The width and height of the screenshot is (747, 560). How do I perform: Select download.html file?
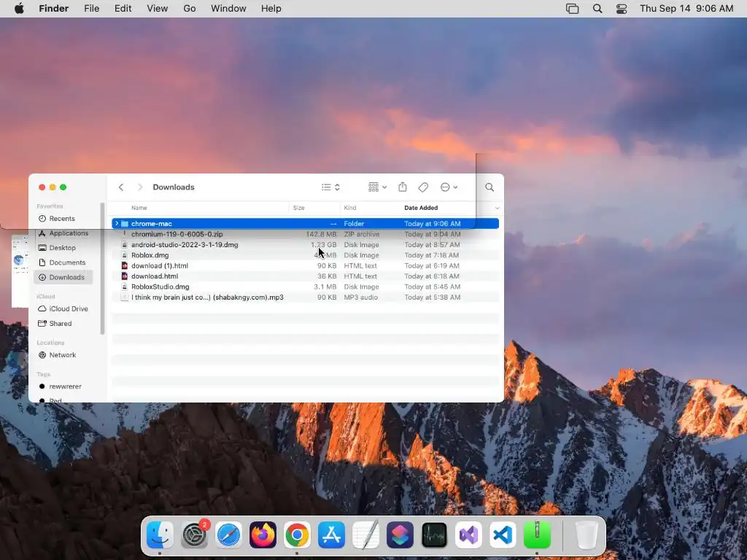pos(306,276)
